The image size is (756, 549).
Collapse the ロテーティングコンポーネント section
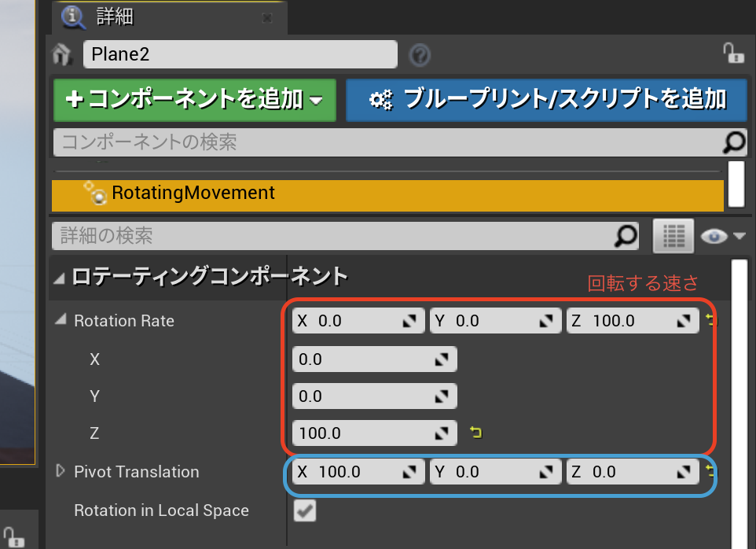tap(60, 277)
